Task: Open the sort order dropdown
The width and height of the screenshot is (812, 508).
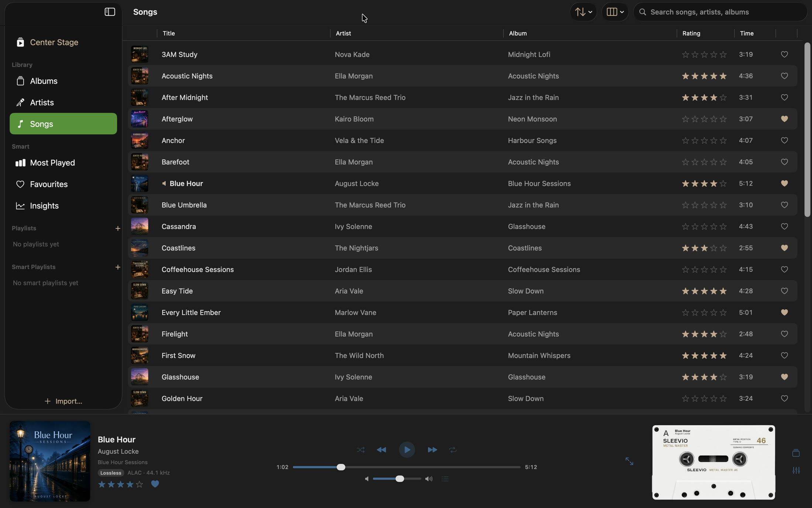Action: pos(583,12)
